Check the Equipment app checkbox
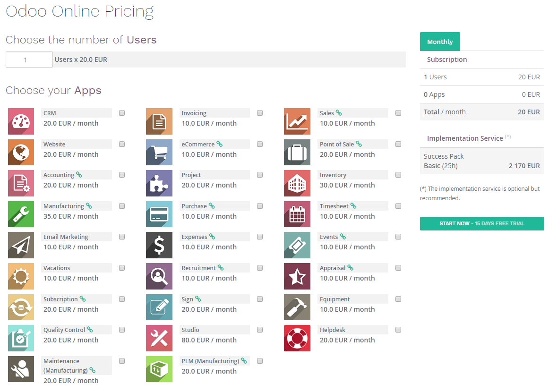 [398, 299]
